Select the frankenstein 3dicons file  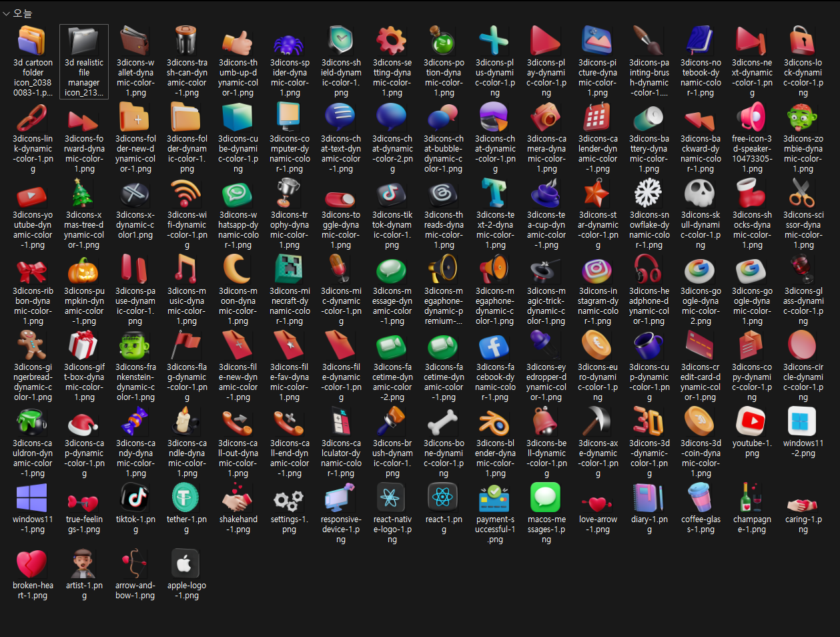tap(135, 366)
